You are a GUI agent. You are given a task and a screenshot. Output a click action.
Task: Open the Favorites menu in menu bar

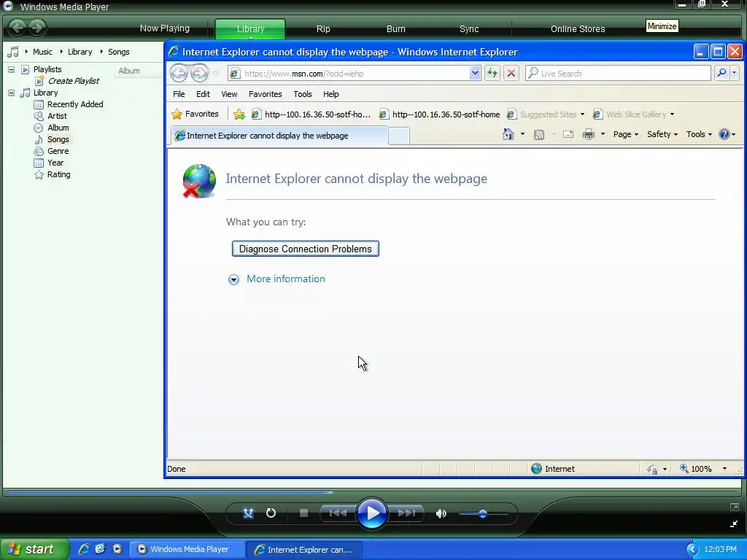click(266, 94)
